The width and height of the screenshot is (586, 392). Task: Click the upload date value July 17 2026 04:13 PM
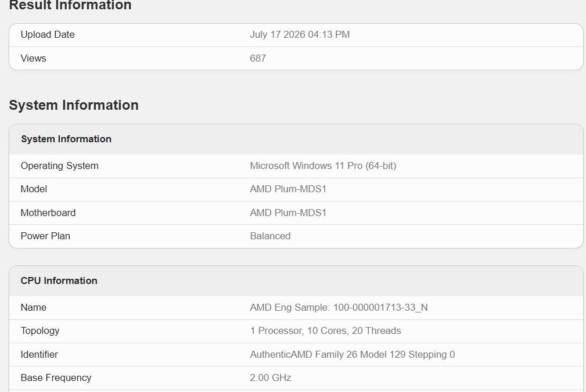[300, 34]
